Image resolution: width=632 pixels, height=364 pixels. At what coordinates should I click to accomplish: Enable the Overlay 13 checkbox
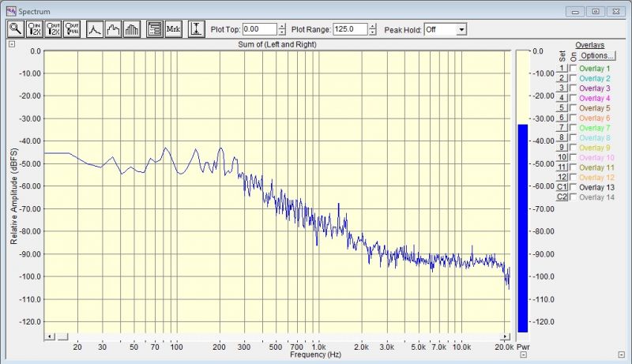tap(573, 187)
